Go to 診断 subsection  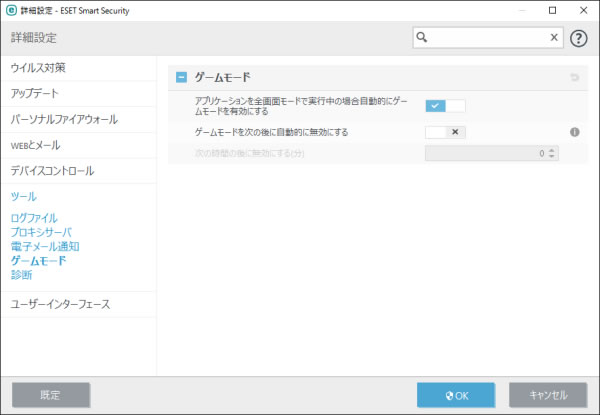[21, 275]
